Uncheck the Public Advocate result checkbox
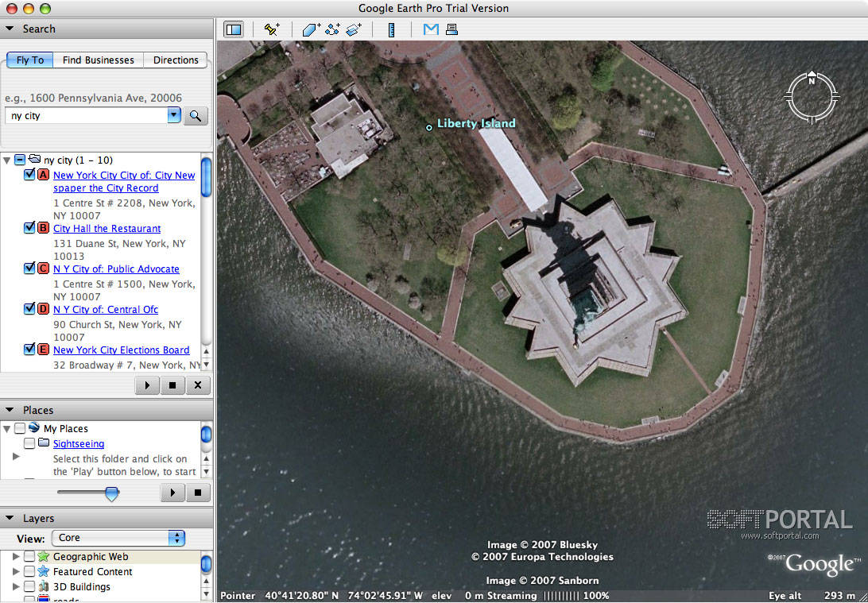This screenshot has height=603, width=868. pyautogui.click(x=30, y=268)
